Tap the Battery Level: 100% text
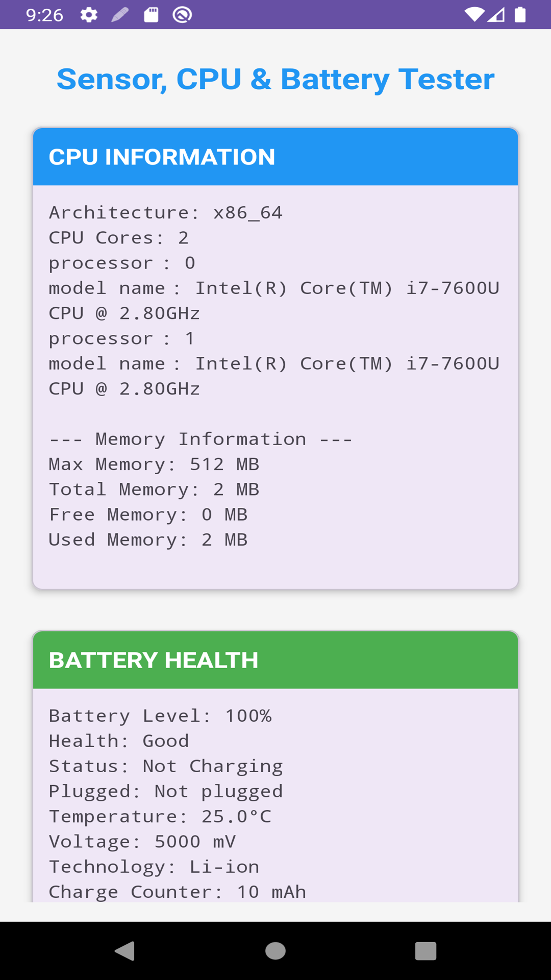 (x=160, y=716)
